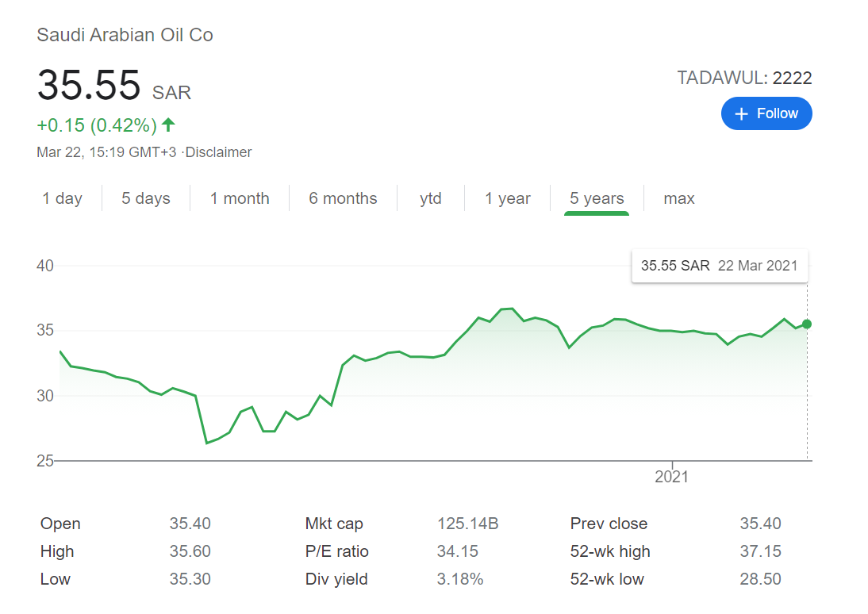
Task: Click the plus icon in Follow button
Action: pos(742,114)
